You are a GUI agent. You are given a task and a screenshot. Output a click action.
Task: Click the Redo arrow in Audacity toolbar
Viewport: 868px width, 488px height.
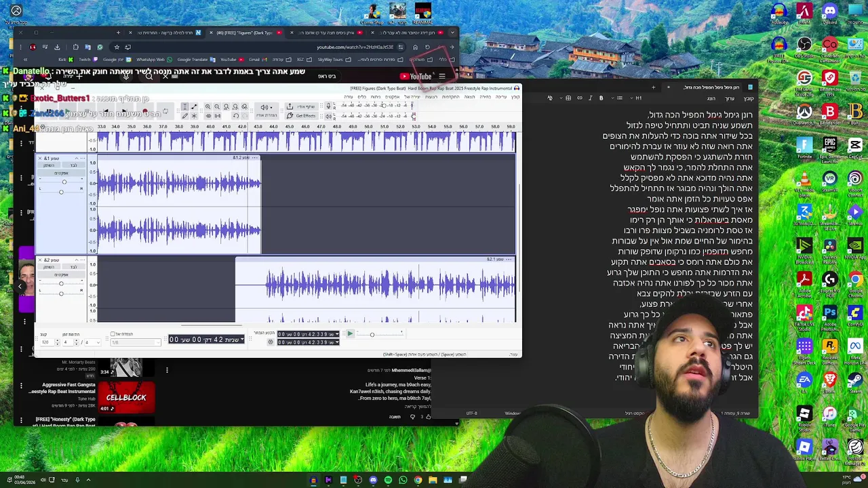click(x=245, y=116)
